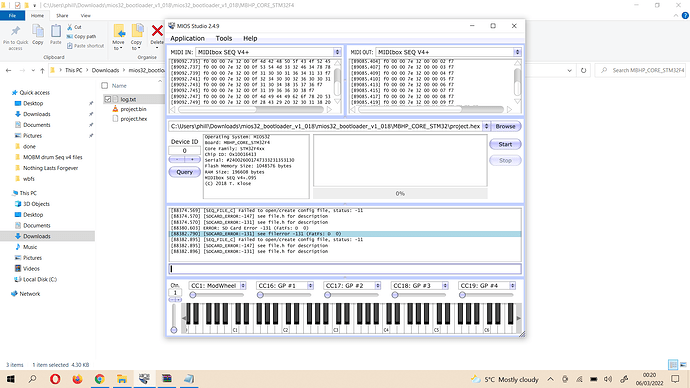The image size is (690, 388).
Task: Open the hex file path history dropdown
Action: coord(486,126)
